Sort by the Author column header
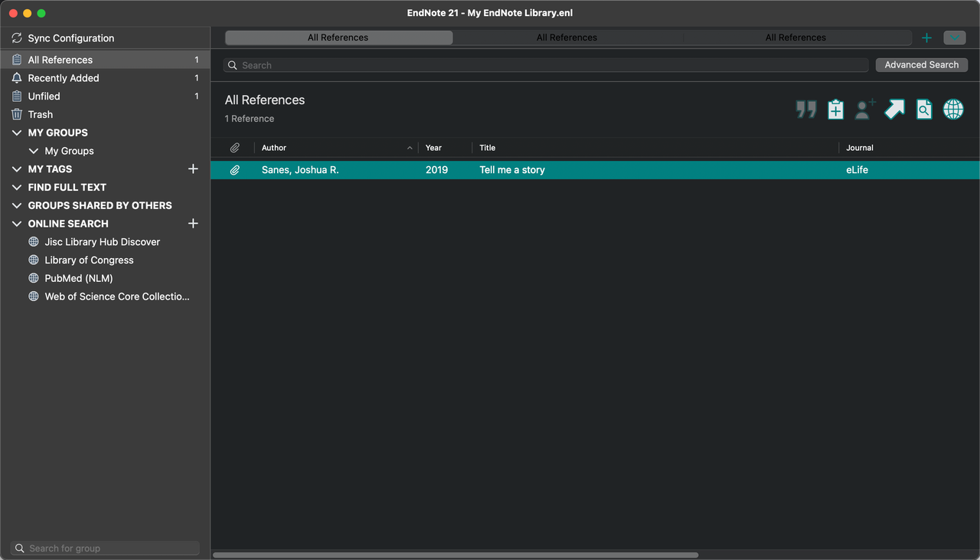 [x=336, y=148]
